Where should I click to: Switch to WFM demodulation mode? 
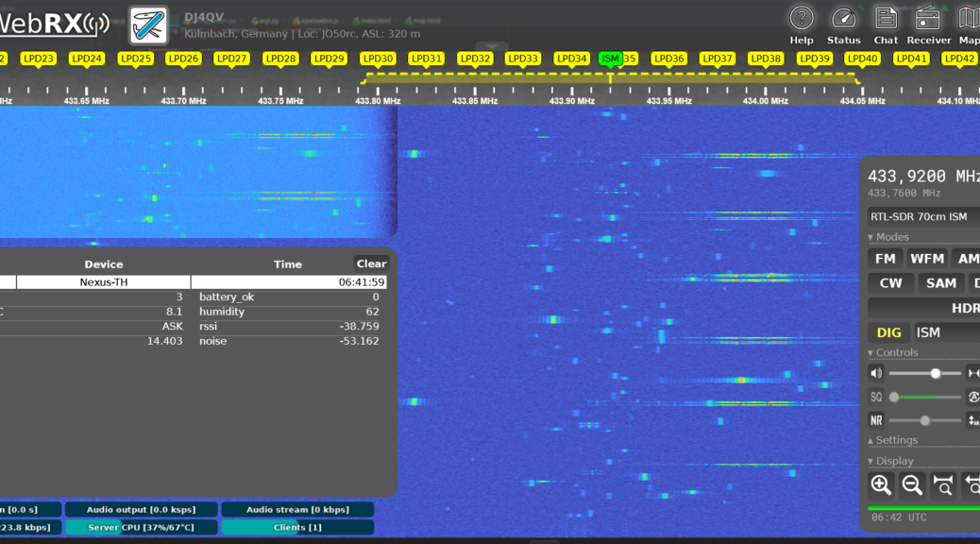point(926,259)
